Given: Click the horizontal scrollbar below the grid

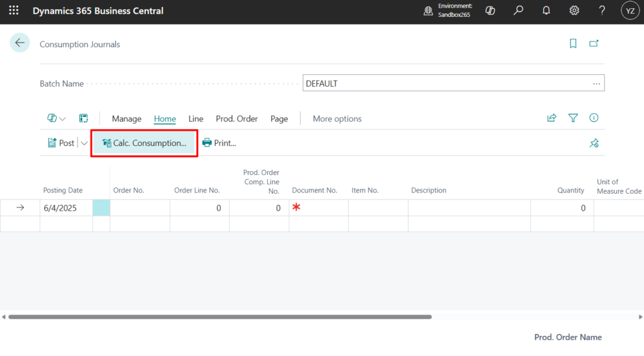Looking at the screenshot, I should tap(220, 317).
